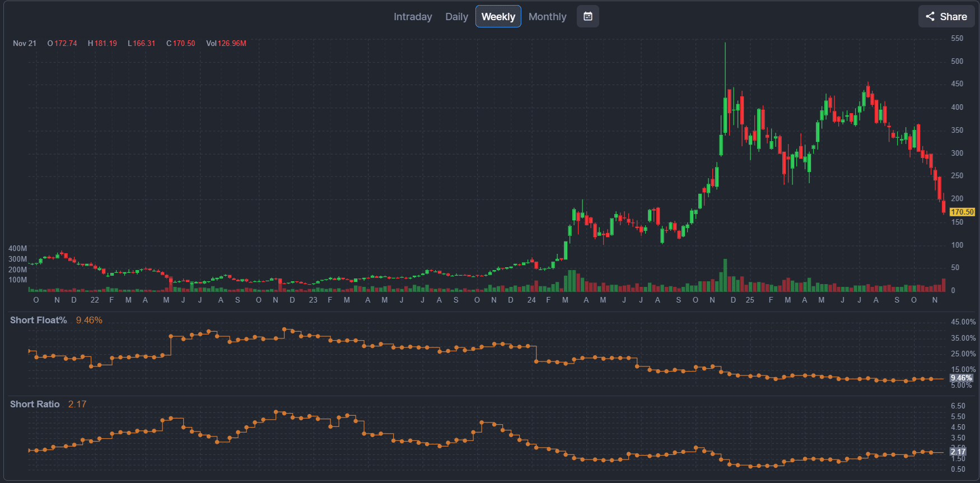This screenshot has height=483, width=980.
Task: Click the Weekly timeframe tab
Action: pyautogui.click(x=498, y=17)
